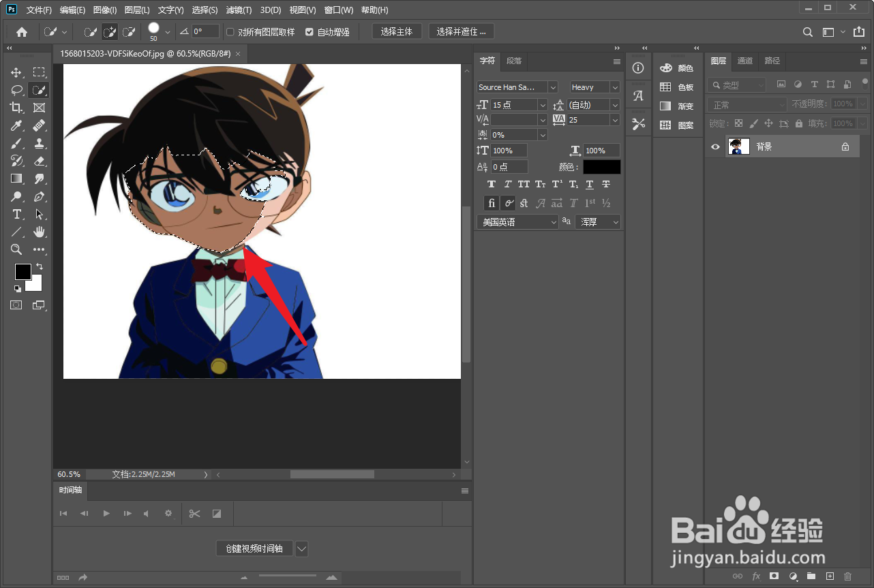This screenshot has height=588, width=874.
Task: Select the Brush tool
Action: (16, 143)
